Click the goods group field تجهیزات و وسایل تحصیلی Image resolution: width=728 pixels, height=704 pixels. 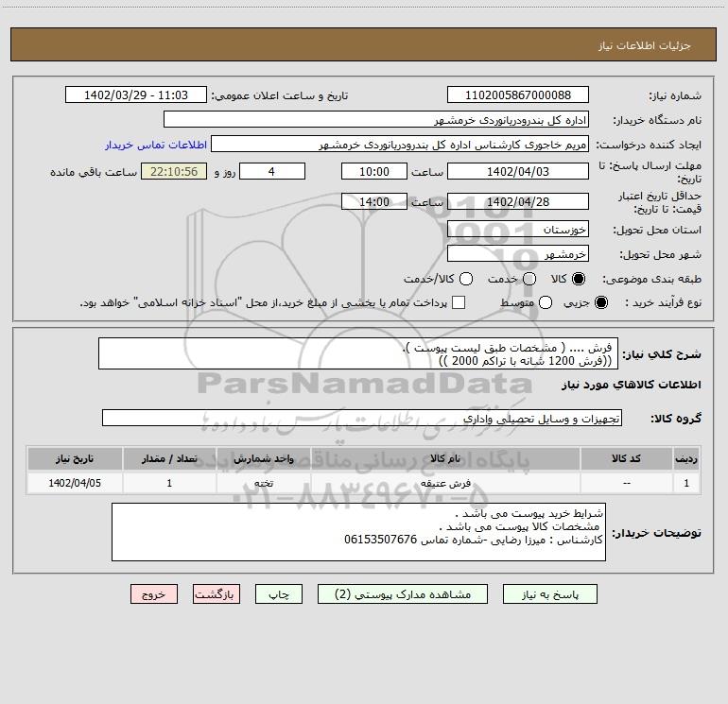click(362, 418)
